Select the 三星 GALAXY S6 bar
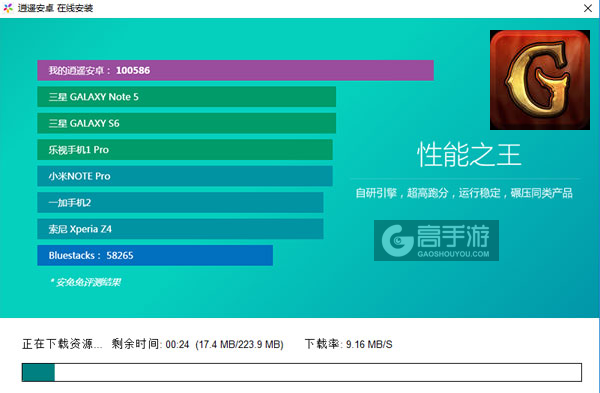Viewport: 600px width, 393px height. point(186,123)
